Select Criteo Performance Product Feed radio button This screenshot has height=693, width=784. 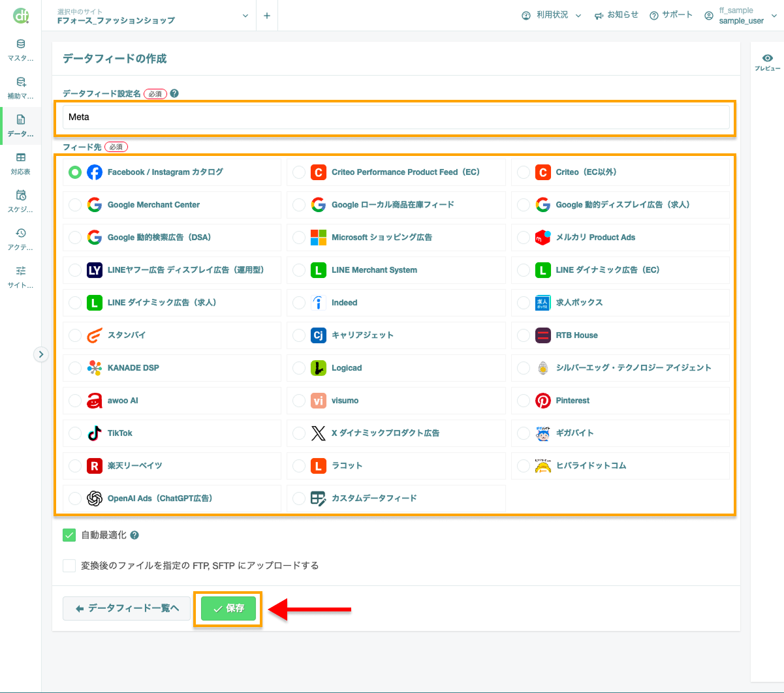pyautogui.click(x=299, y=172)
